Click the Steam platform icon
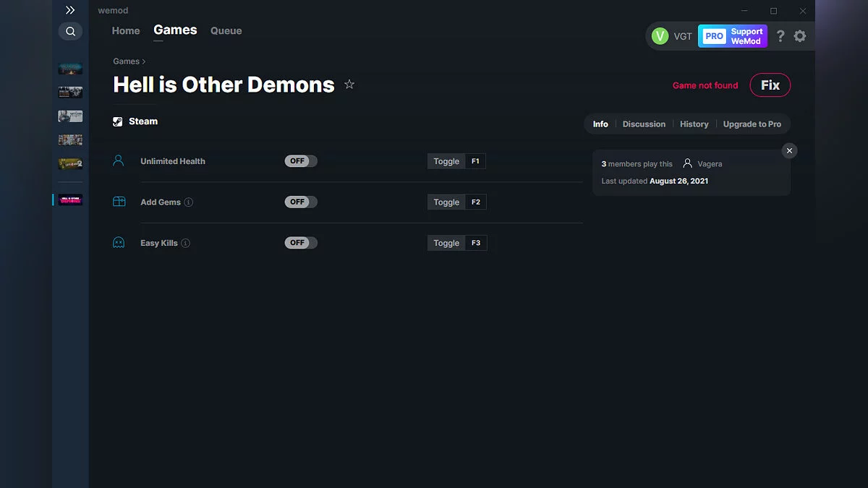The height and width of the screenshot is (488, 868). (x=118, y=121)
